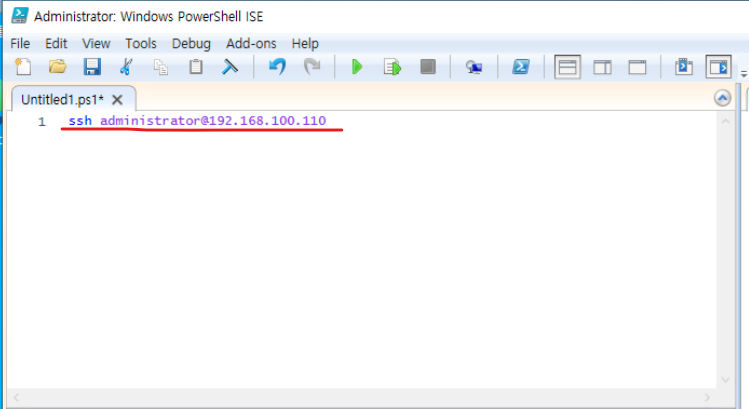Open the Add-ons menu
Viewport: 749px width, 409px height.
coord(251,43)
